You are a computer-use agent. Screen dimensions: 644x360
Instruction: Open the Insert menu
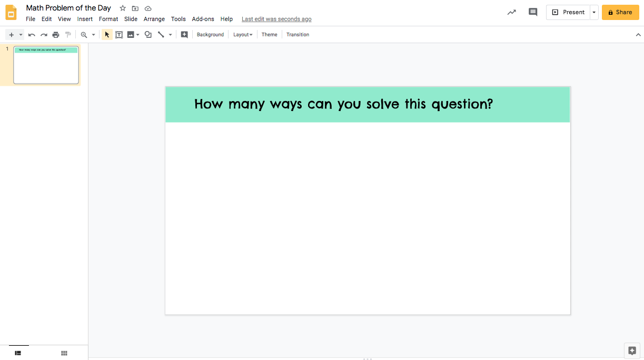point(85,19)
